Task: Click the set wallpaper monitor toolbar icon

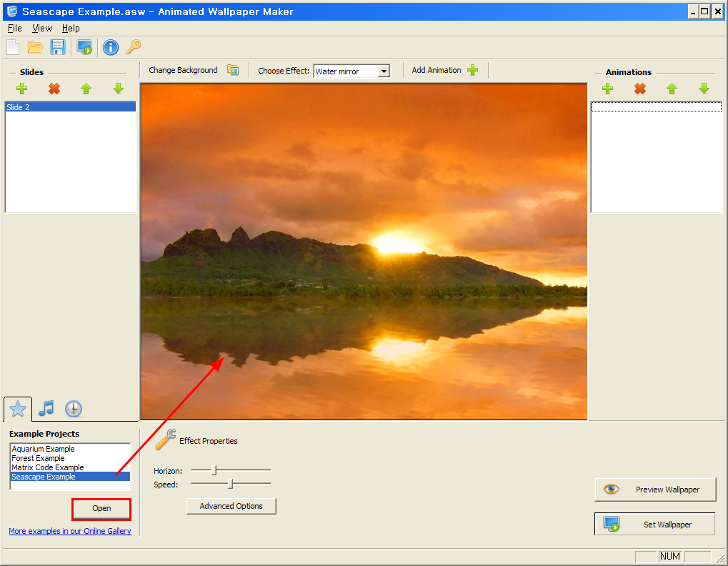Action: [84, 47]
